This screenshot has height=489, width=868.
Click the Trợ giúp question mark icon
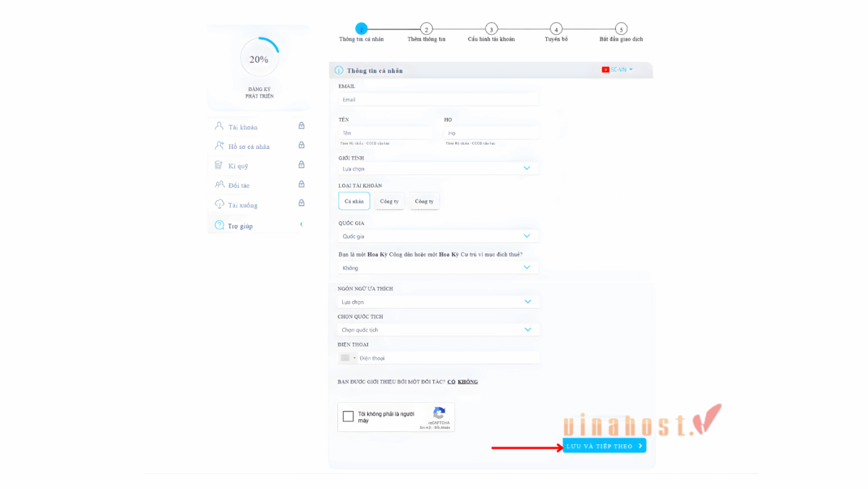click(219, 225)
